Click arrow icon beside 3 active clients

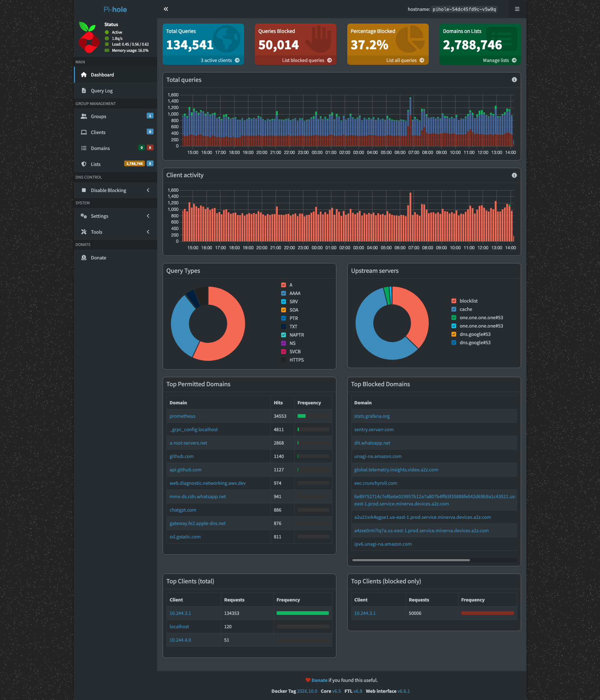[237, 61]
